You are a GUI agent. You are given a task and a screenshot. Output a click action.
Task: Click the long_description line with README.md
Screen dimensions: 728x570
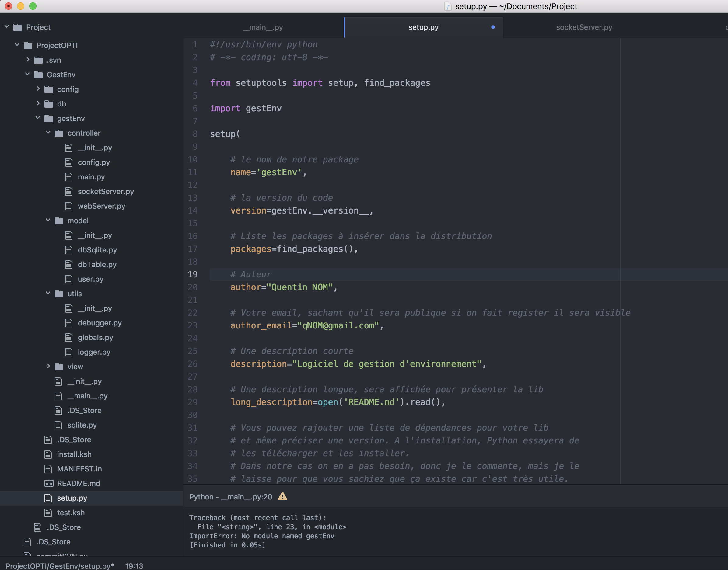point(338,402)
